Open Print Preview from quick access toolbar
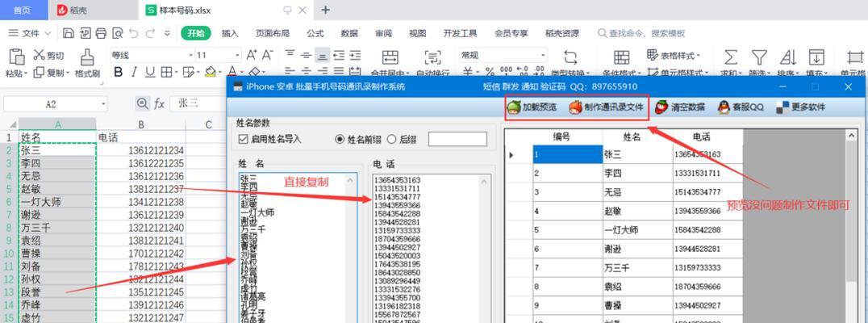The image size is (868, 323). (117, 33)
